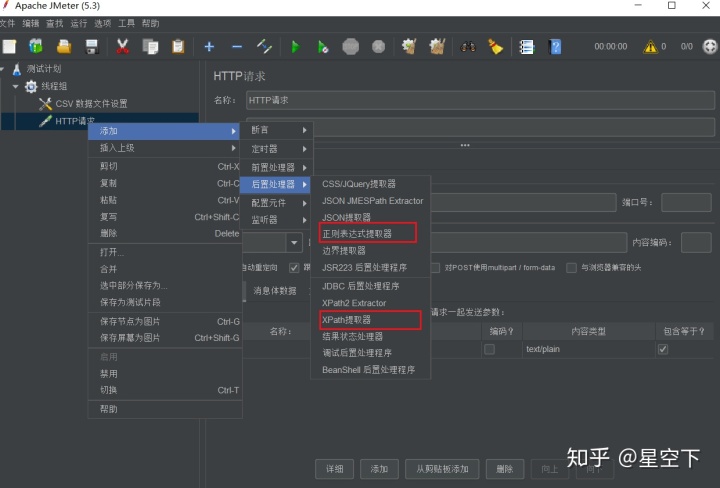Click the blue question mark Help icon
This screenshot has width=720, height=488.
(555, 46)
